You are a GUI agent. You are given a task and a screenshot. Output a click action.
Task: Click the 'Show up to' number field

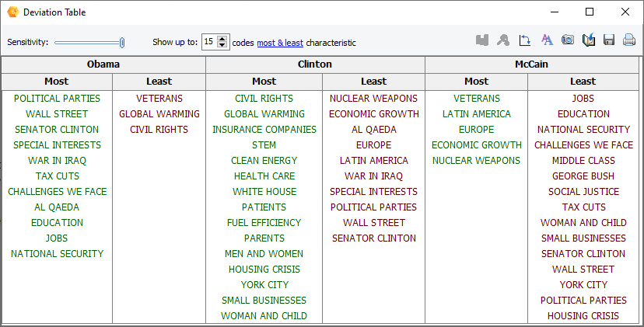[209, 42]
